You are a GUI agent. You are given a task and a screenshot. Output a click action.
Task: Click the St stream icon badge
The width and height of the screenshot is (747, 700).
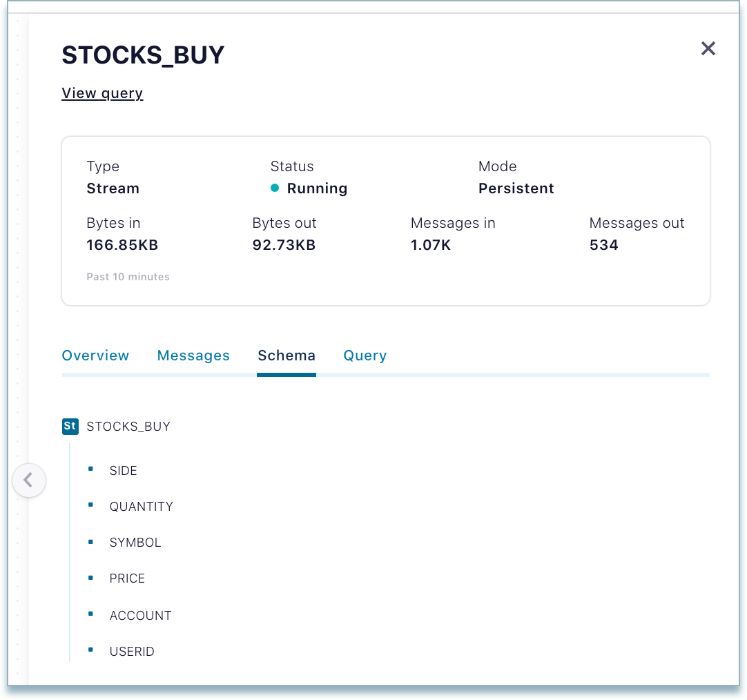tap(70, 426)
